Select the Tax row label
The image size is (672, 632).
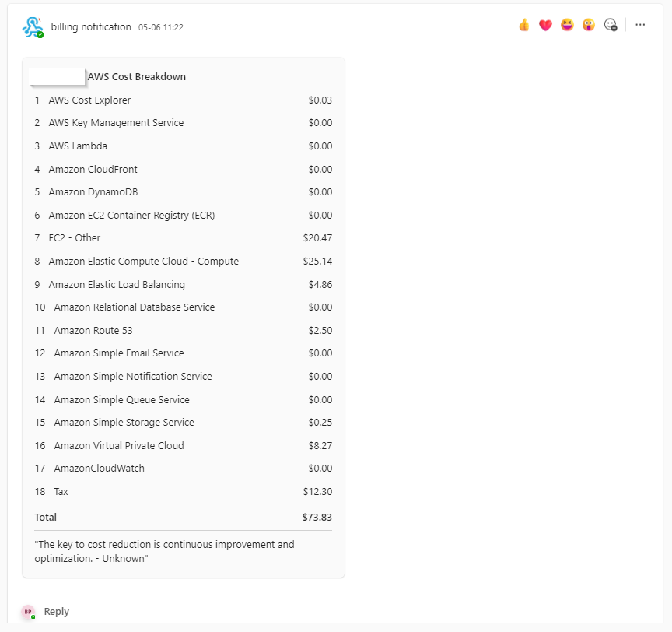(61, 492)
